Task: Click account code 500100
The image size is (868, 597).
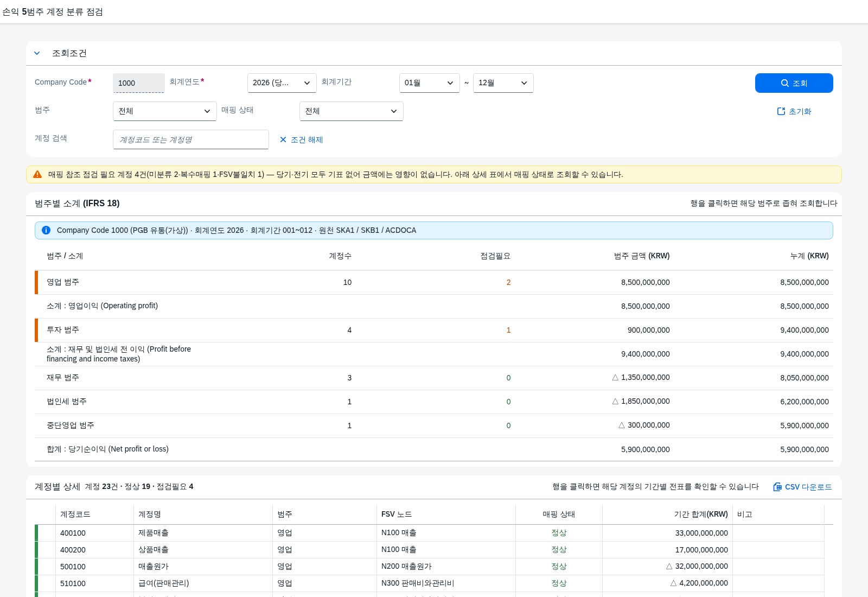Action: tap(73, 567)
